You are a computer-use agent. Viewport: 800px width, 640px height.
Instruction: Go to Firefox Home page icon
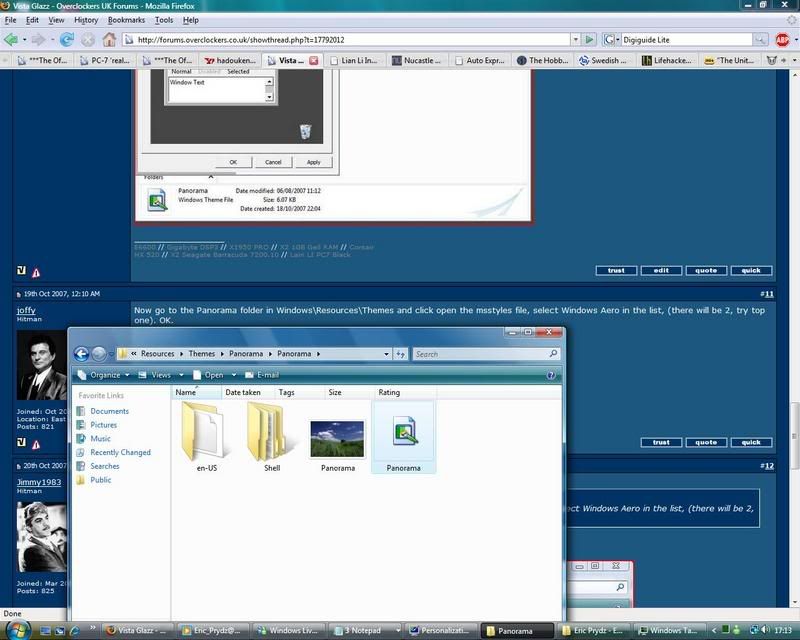tap(109, 39)
